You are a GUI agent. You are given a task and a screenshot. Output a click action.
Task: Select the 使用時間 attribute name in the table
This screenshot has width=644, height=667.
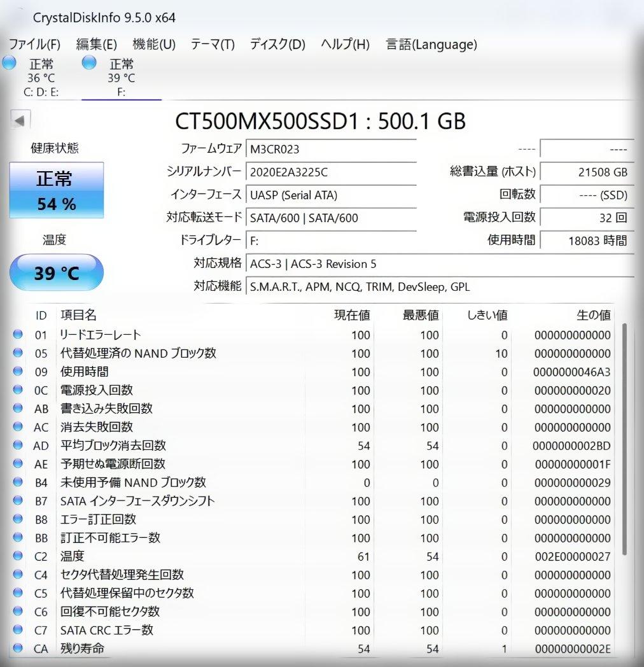pyautogui.click(x=84, y=372)
